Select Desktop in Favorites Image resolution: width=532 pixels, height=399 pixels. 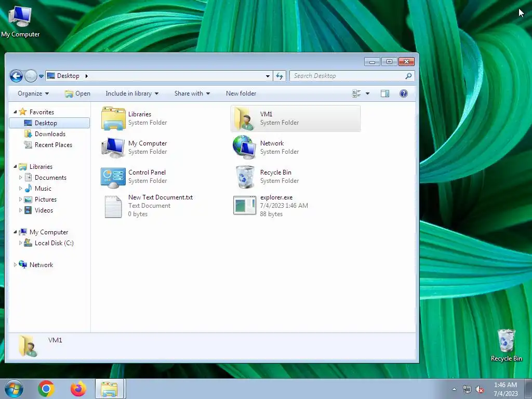(49, 123)
